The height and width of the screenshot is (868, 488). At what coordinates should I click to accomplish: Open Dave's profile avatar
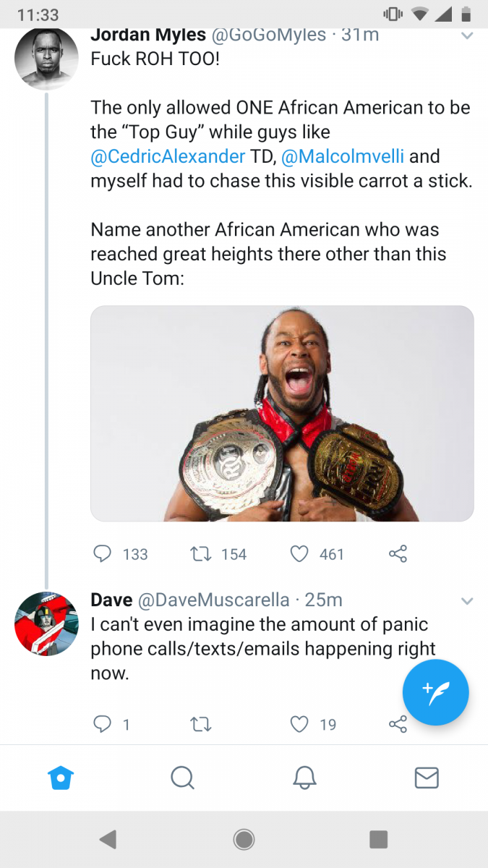point(46,624)
